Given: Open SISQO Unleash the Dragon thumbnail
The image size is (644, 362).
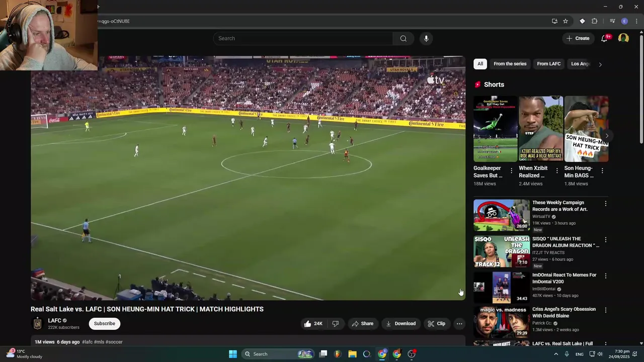Looking at the screenshot, I should pos(502,251).
